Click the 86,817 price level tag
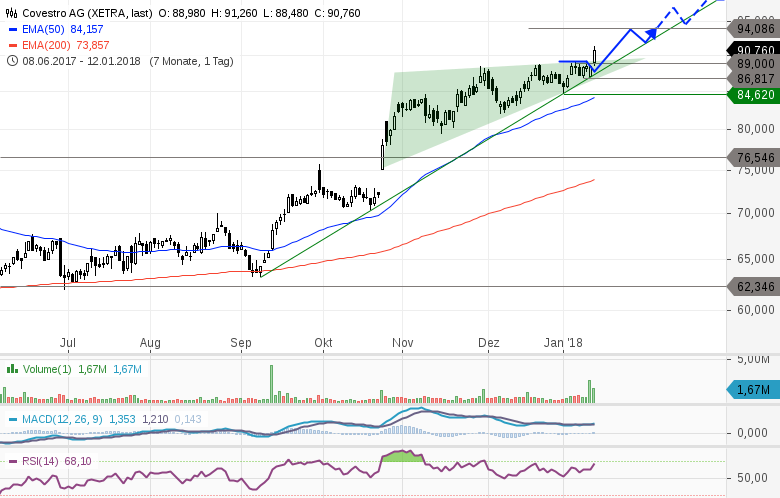780x498 pixels. coord(753,79)
